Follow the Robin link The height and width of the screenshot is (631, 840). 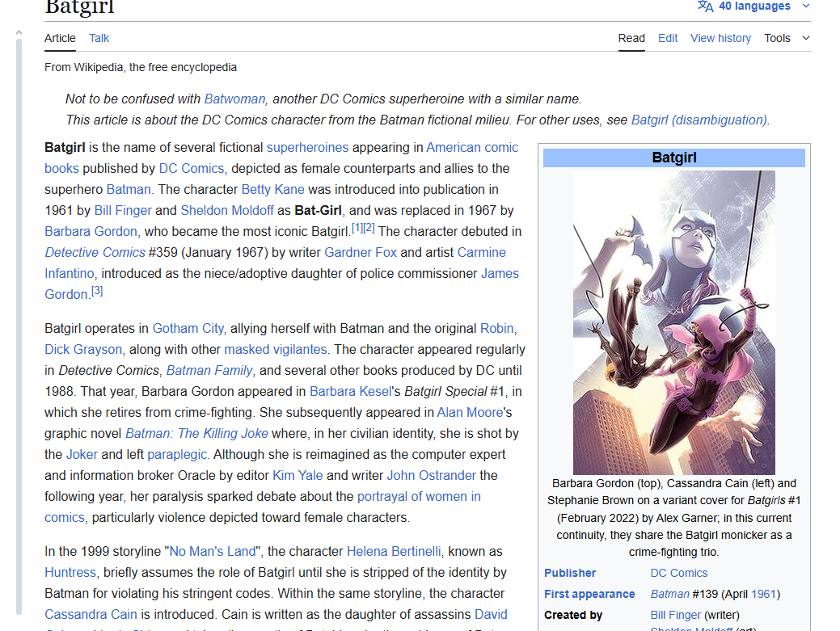[496, 328]
